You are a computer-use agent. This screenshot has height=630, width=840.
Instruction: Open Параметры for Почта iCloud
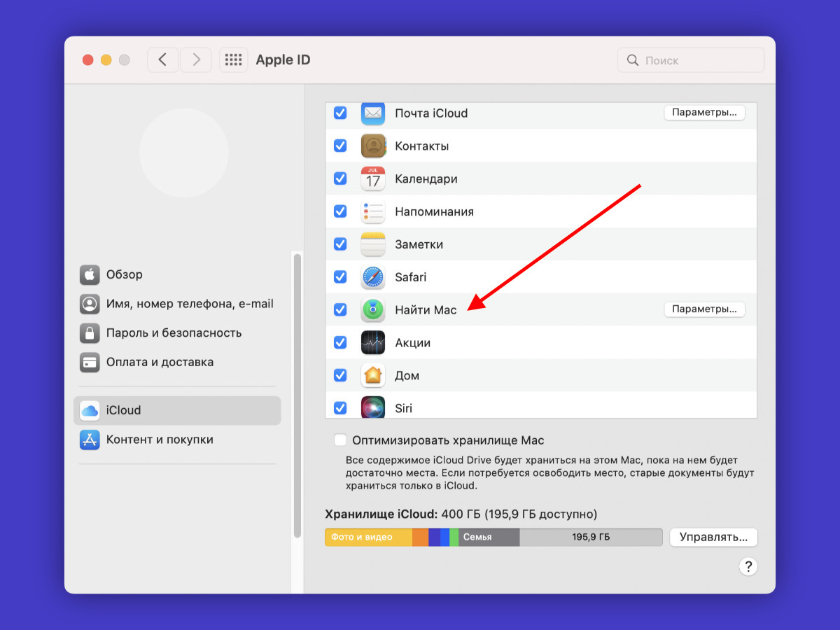point(704,113)
